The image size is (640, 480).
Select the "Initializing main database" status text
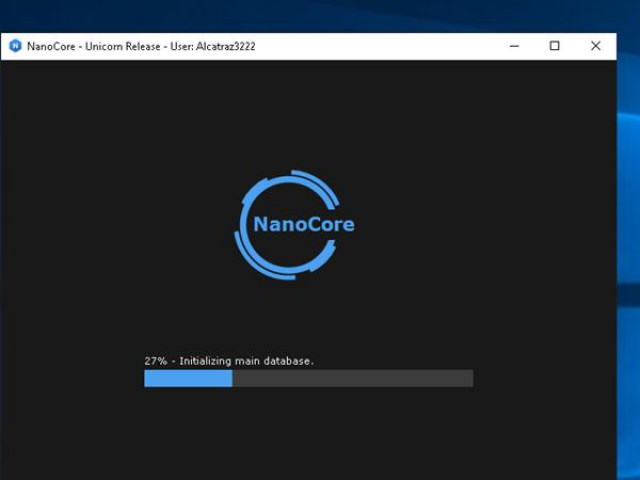(x=246, y=360)
